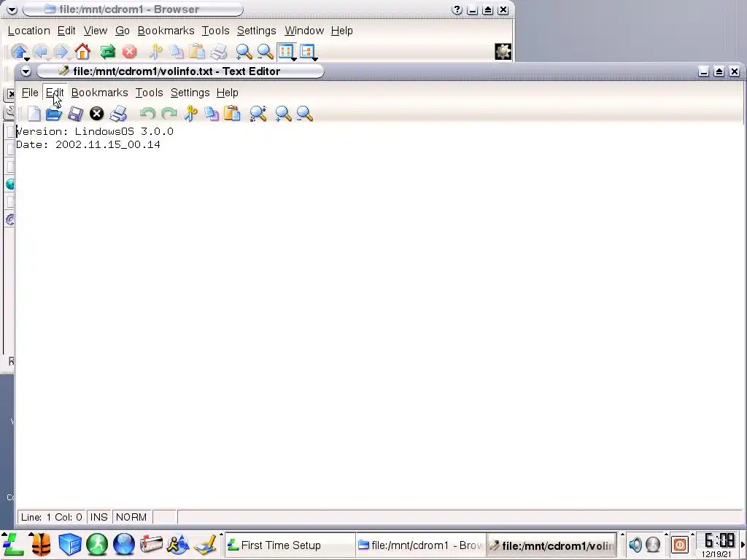Click the volume speaker tray icon
747x560 pixels.
[635, 544]
